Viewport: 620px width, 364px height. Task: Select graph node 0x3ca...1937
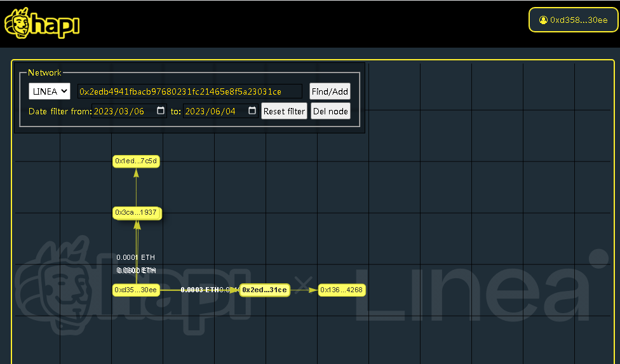coord(137,213)
